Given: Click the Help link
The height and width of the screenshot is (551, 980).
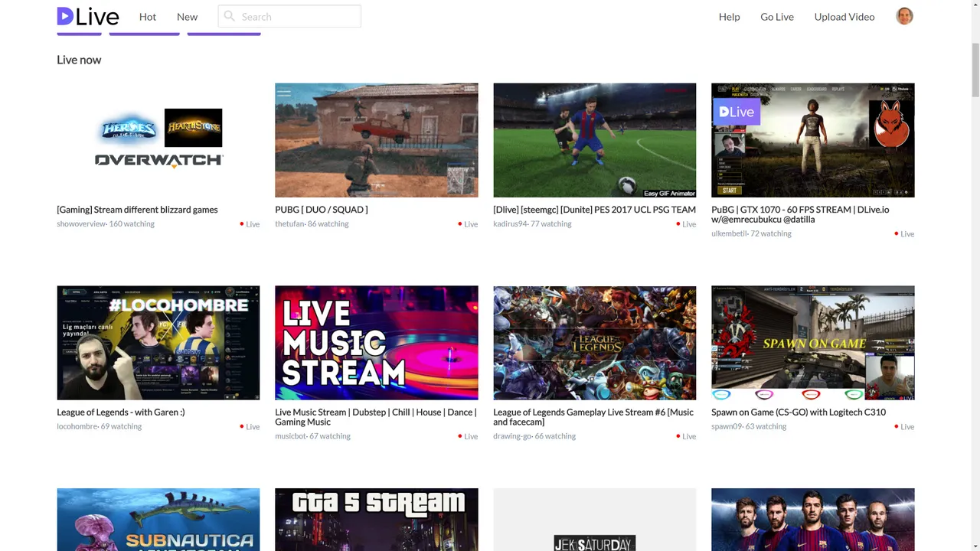Looking at the screenshot, I should click(729, 17).
